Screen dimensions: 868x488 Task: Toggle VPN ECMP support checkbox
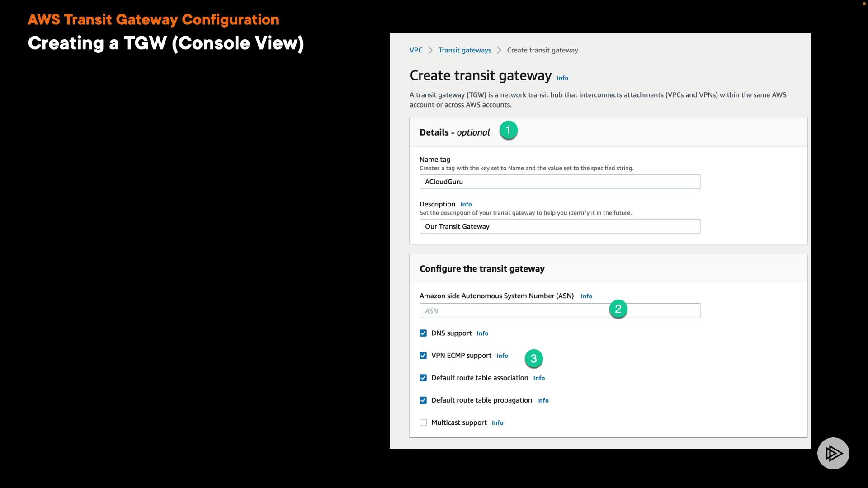click(423, 356)
